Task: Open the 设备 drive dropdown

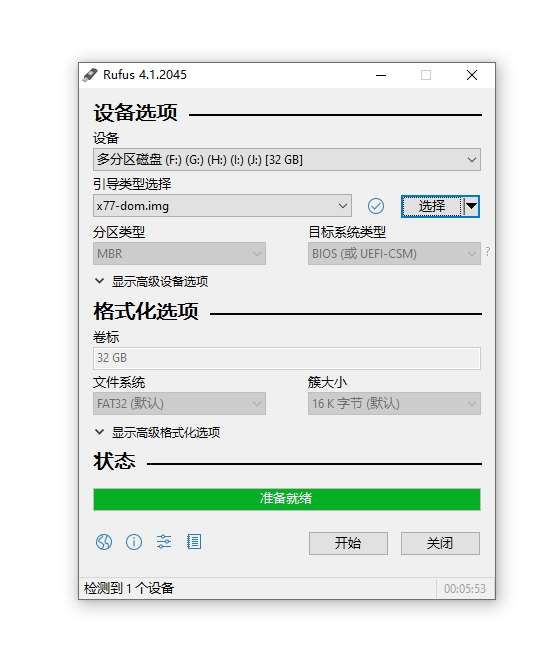Action: [287, 160]
